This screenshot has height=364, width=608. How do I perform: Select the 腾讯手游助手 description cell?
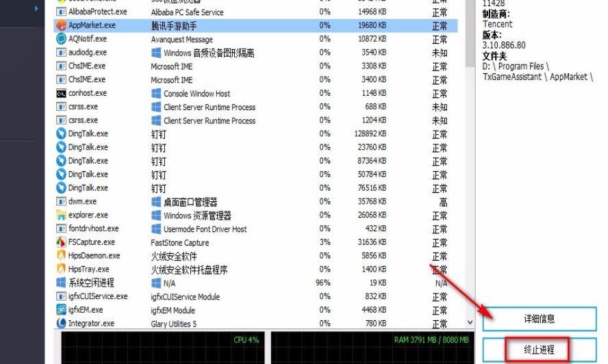pos(174,26)
